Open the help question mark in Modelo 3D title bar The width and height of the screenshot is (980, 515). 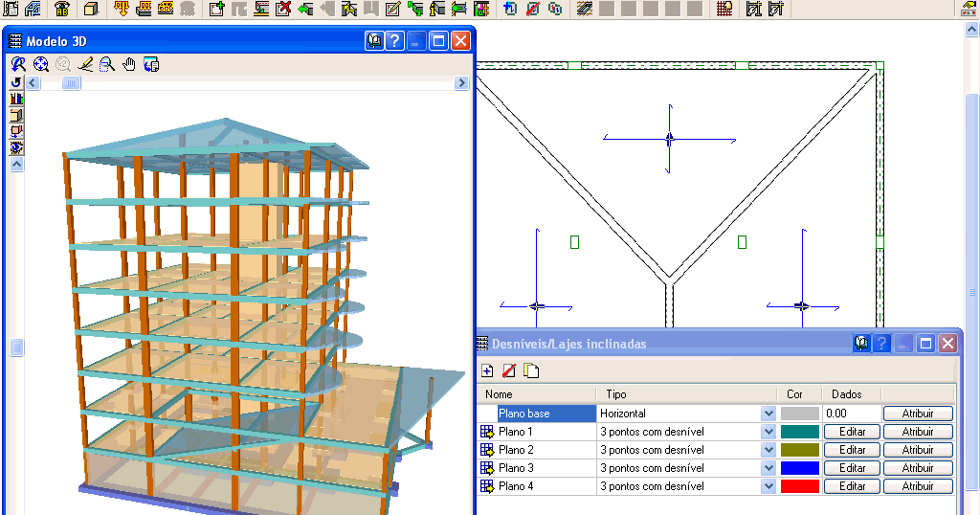pos(395,41)
